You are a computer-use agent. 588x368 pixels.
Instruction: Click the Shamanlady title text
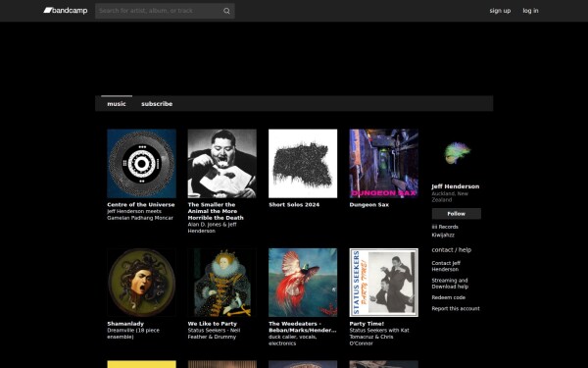point(125,324)
